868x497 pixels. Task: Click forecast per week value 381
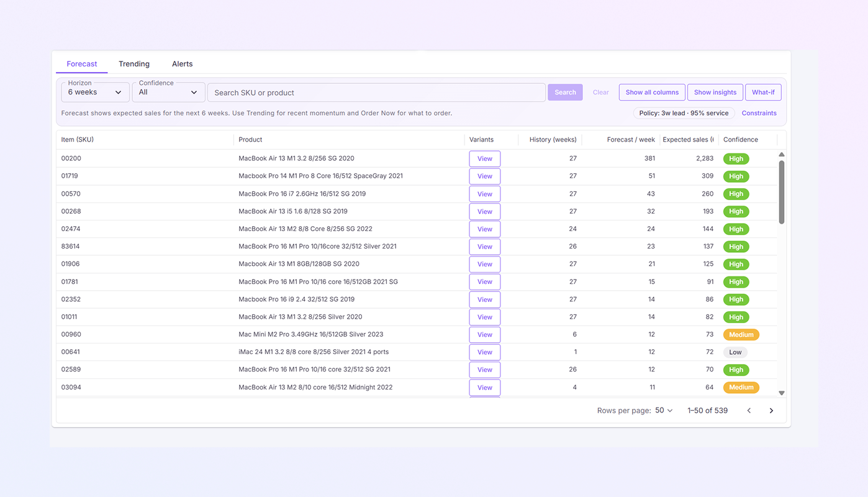click(649, 158)
